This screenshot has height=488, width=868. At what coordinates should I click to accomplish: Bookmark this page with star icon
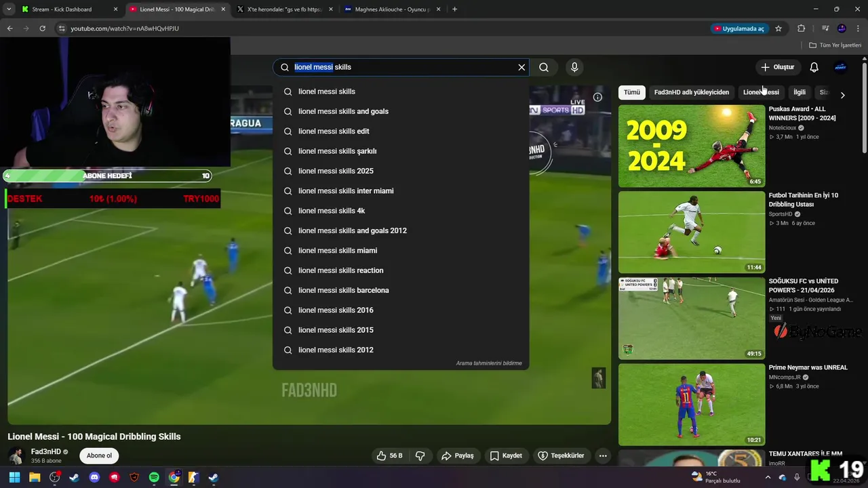(x=778, y=28)
